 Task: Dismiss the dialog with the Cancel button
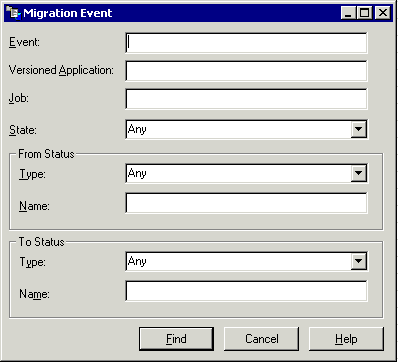click(x=262, y=339)
